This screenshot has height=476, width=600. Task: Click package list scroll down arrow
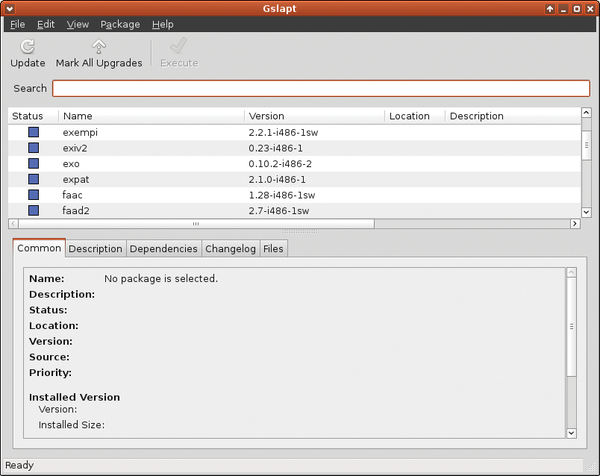pos(586,212)
